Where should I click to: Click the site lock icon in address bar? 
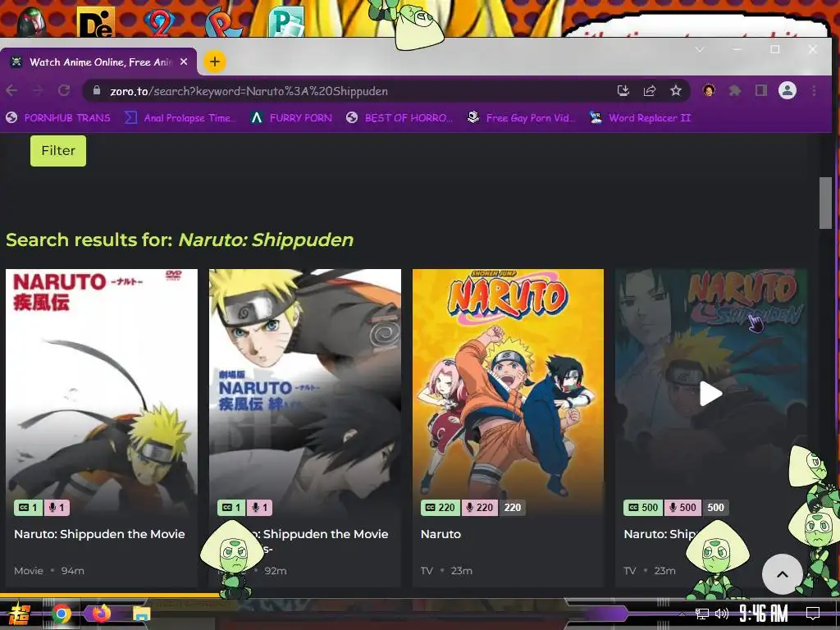coord(97,90)
